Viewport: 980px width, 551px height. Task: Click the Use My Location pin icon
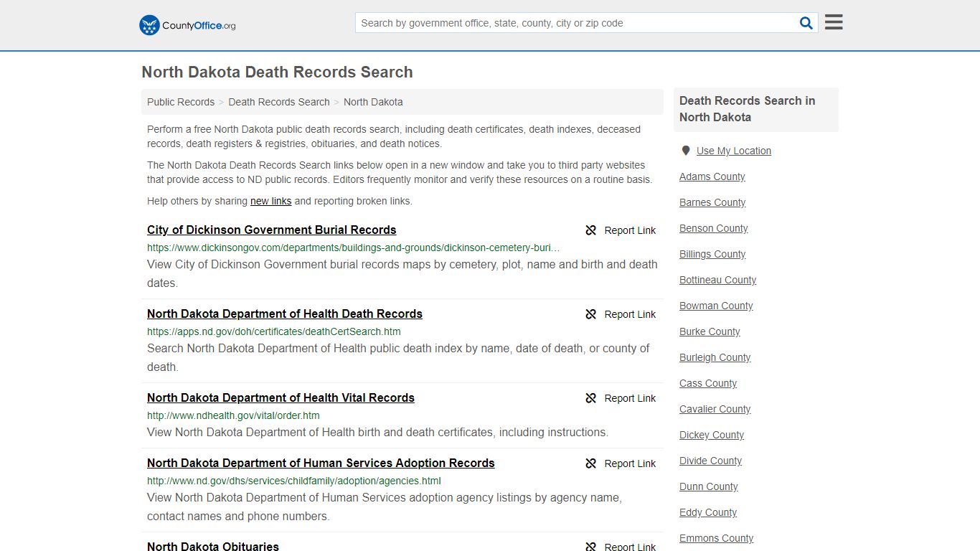coord(686,151)
